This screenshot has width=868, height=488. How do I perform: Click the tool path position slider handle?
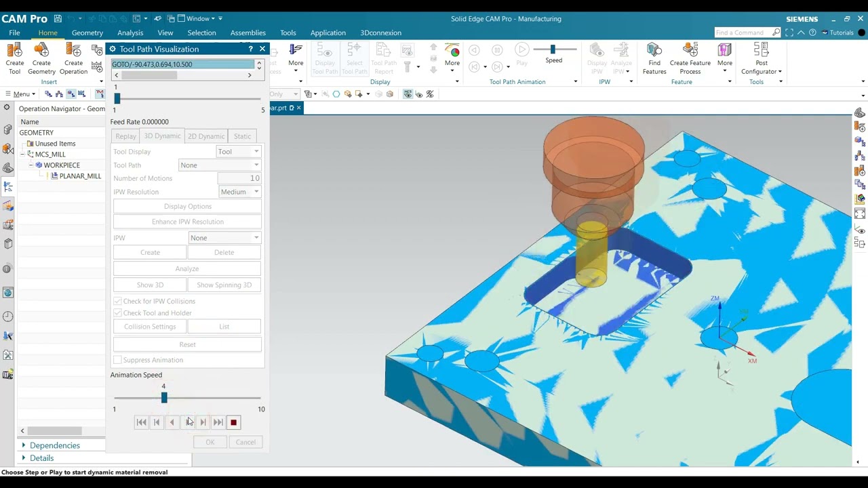117,98
